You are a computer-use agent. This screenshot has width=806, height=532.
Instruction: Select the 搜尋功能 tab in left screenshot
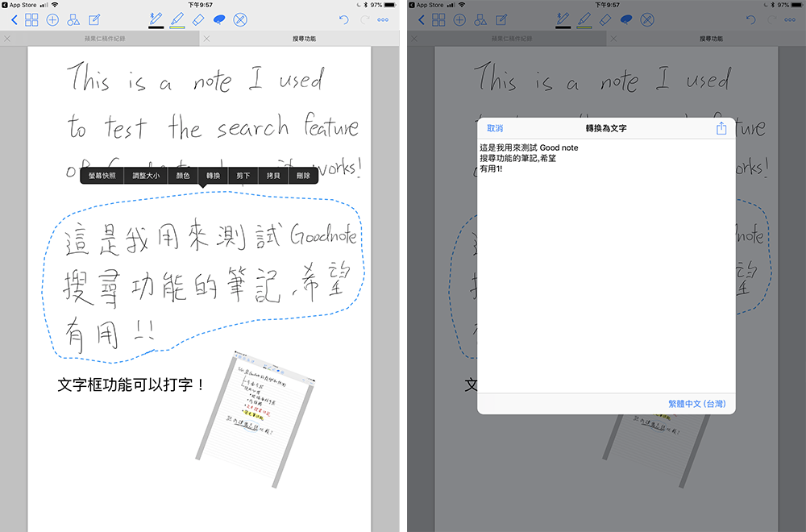(x=305, y=39)
